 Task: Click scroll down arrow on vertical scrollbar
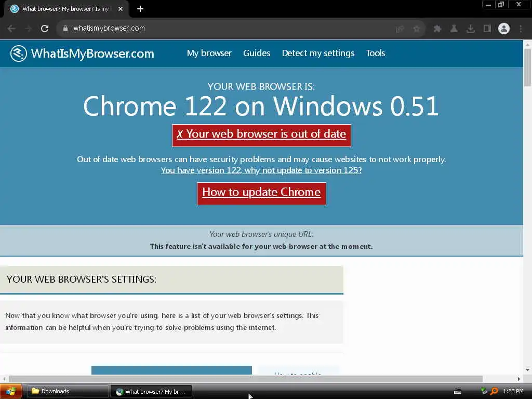[x=527, y=369]
